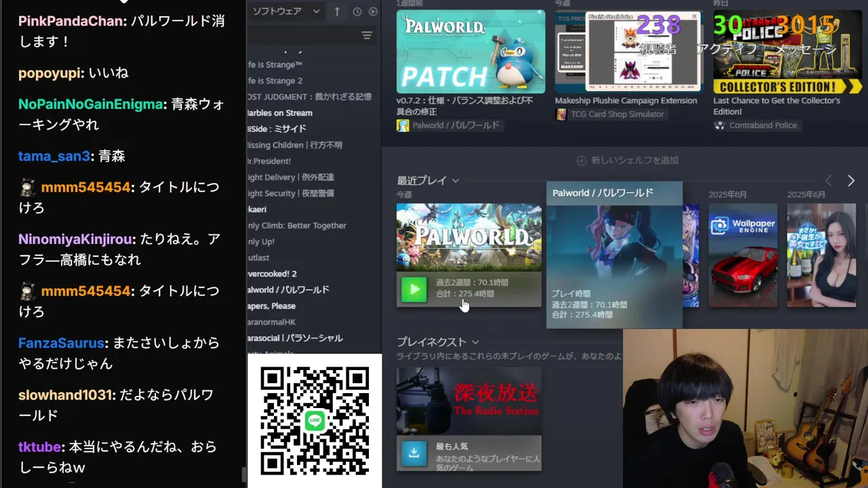Screen dimensions: 868x488
Task: Open Makeship Plushie Campaign Extension headline
Action: pos(626,100)
